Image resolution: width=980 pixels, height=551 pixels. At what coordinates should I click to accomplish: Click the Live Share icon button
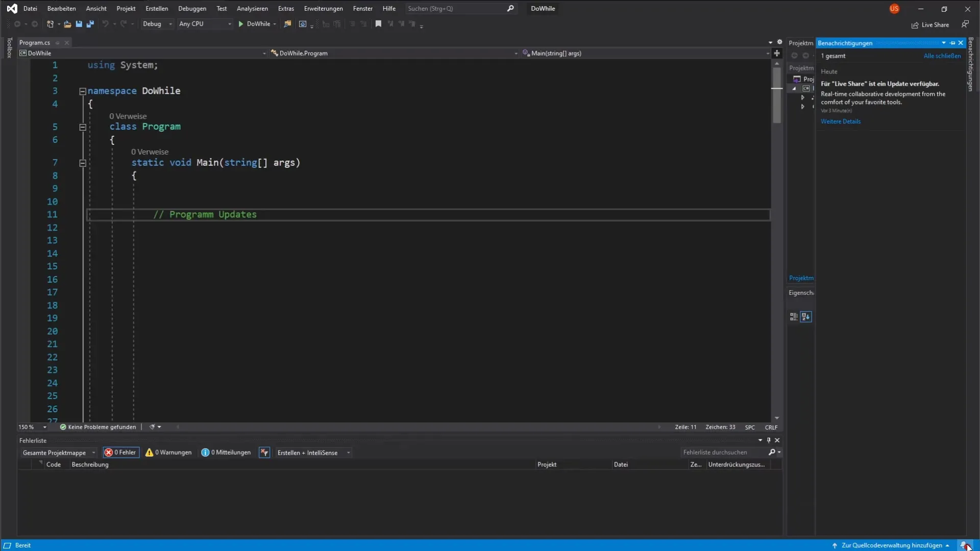click(930, 24)
